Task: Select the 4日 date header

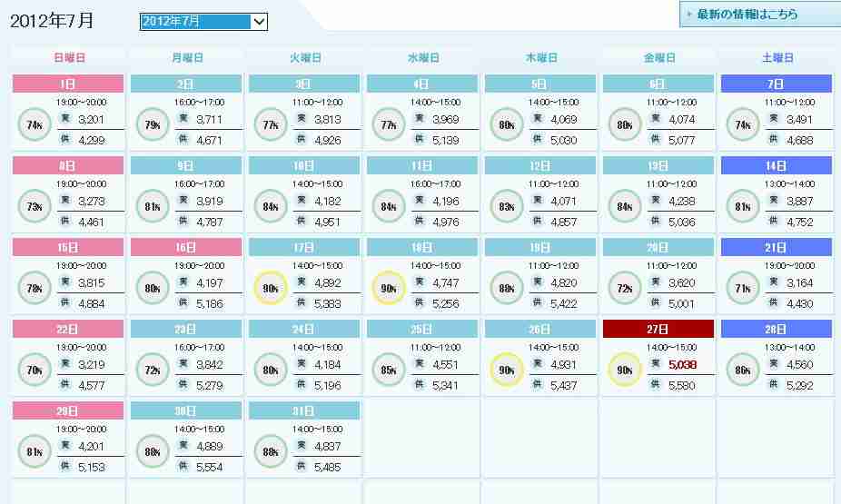Action: point(422,84)
